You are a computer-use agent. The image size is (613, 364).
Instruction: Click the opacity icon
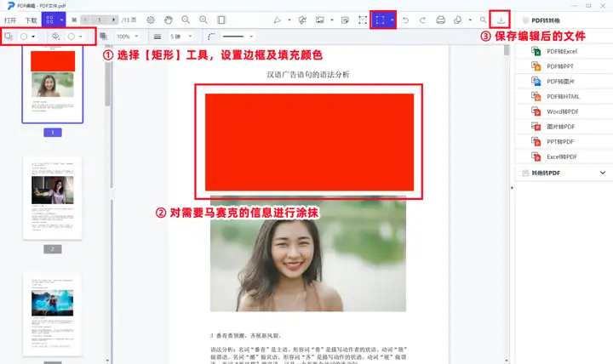coord(103,37)
